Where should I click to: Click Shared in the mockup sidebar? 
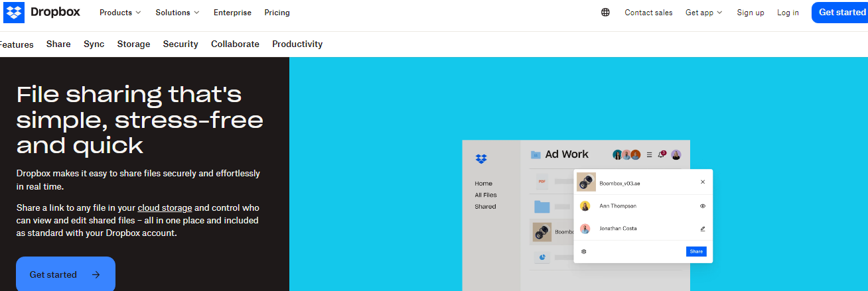click(485, 207)
